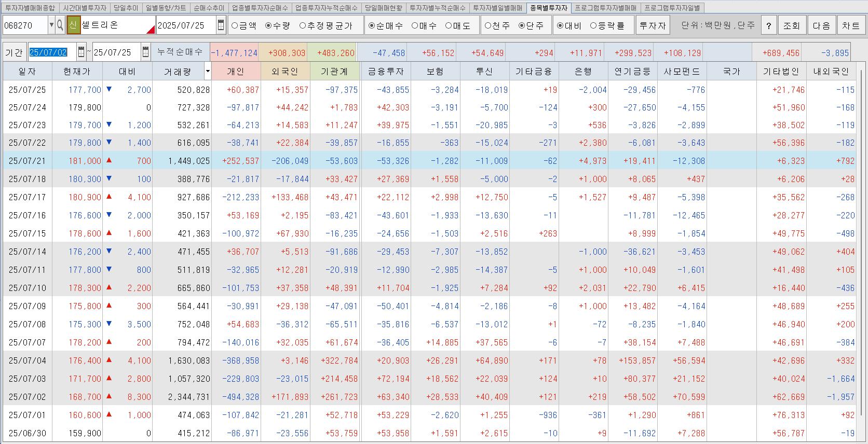Click the 차트 chart button
The width and height of the screenshot is (868, 444).
[x=850, y=25]
